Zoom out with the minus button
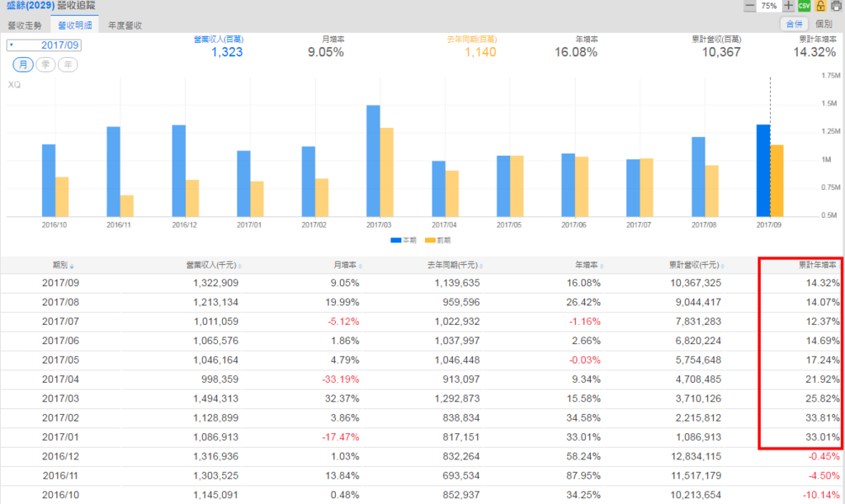The width and height of the screenshot is (845, 504). [749, 6]
